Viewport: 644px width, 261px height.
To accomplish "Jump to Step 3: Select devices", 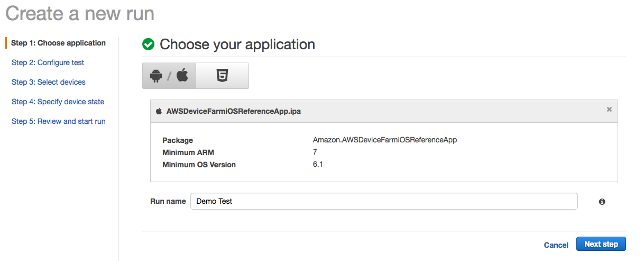I will 49,82.
